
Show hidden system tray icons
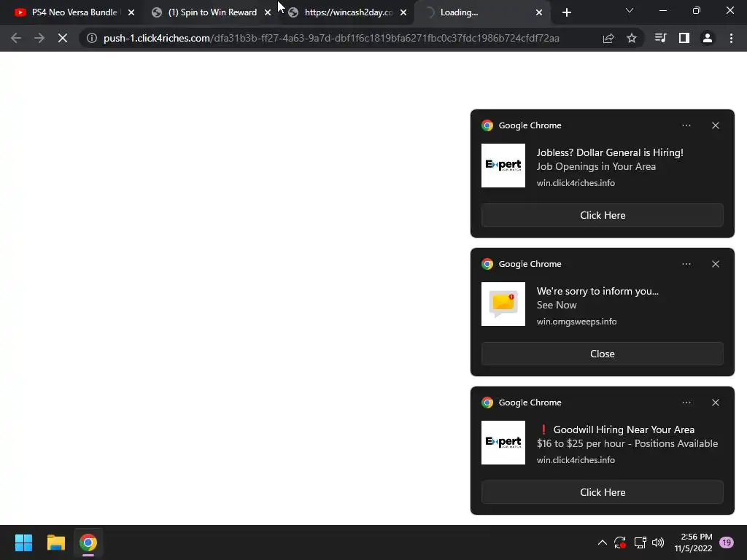pyautogui.click(x=602, y=542)
